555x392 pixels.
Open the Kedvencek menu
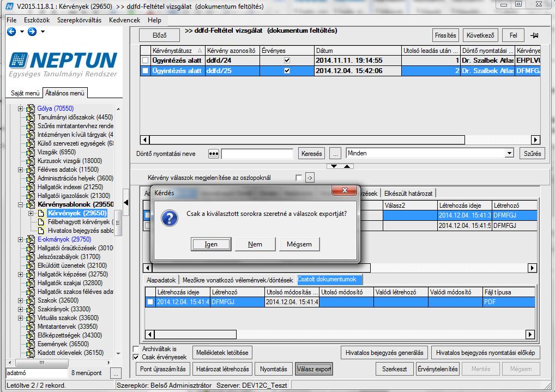click(125, 20)
